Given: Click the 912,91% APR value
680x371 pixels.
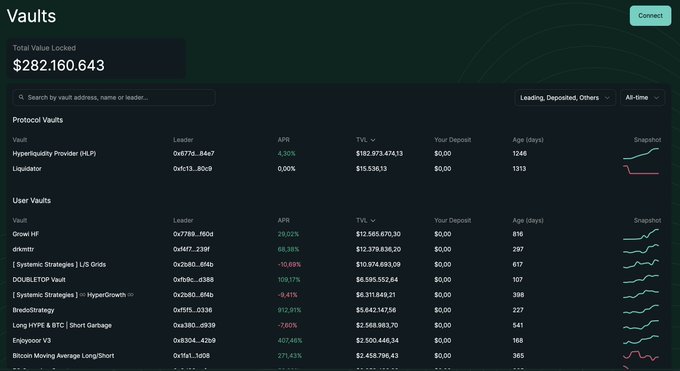Looking at the screenshot, I should 289,310.
